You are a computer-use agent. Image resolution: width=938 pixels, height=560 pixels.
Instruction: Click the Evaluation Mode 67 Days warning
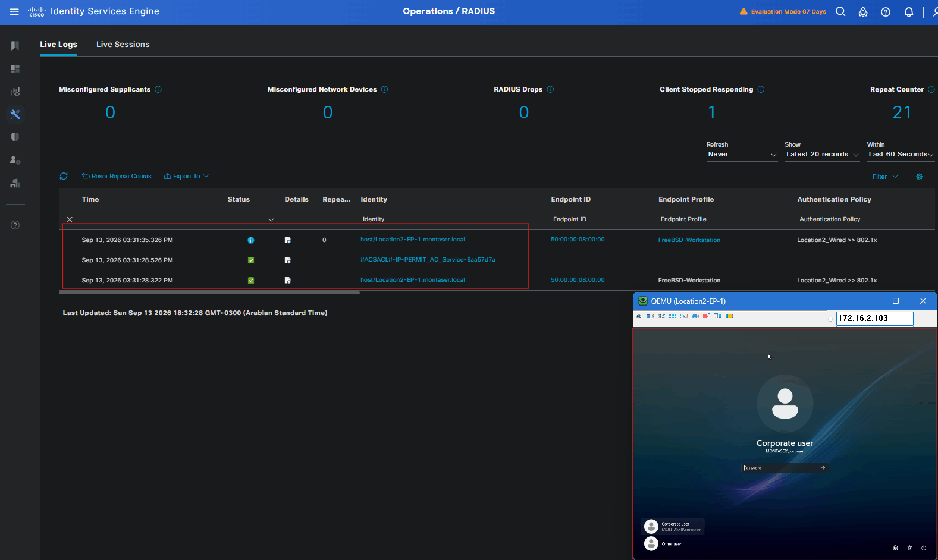pyautogui.click(x=783, y=12)
